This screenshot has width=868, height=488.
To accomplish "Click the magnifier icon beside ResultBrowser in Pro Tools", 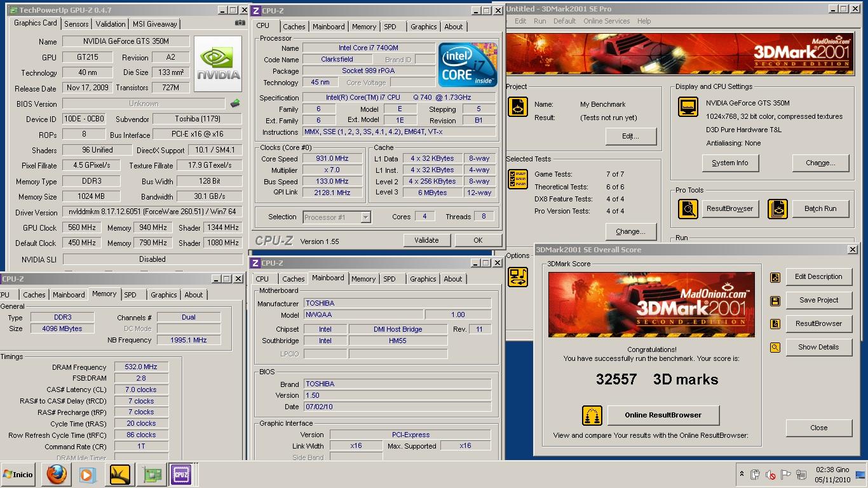I will [688, 208].
